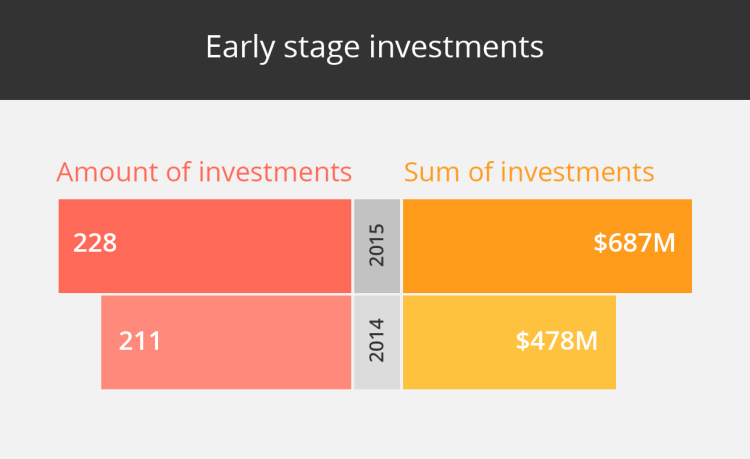Select the "Sum of investments" heading
The width and height of the screenshot is (750, 459).
(x=529, y=172)
